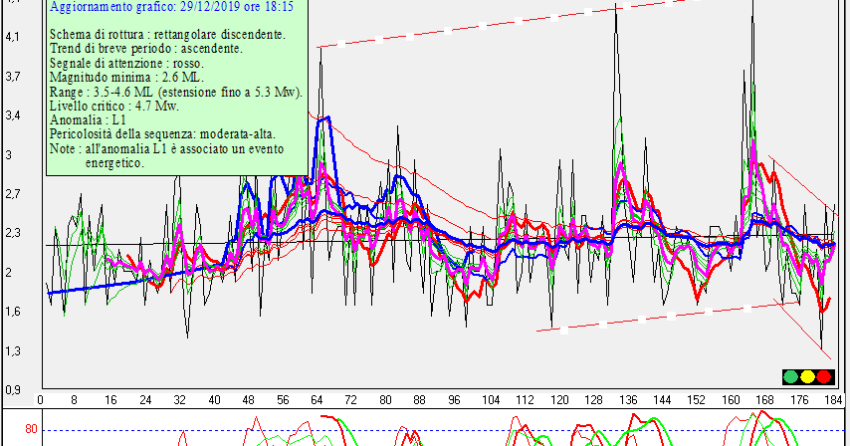Click the x-axis label 104
This screenshot has width=850, height=446.
[491, 400]
